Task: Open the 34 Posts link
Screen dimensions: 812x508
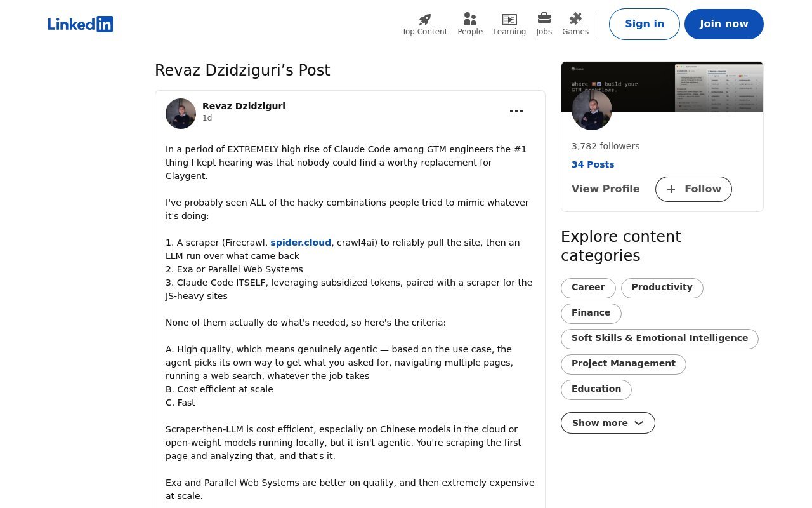Action: [593, 164]
